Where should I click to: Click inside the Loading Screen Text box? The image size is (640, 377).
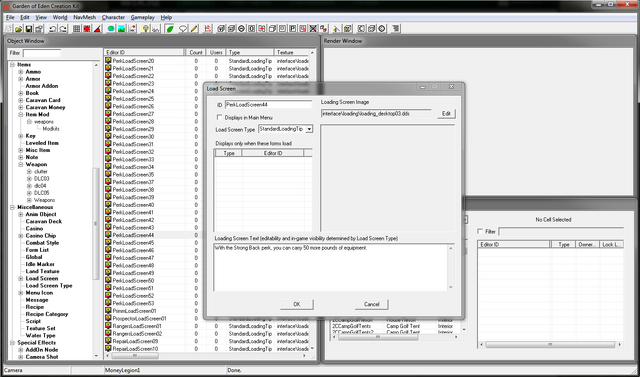click(330, 268)
